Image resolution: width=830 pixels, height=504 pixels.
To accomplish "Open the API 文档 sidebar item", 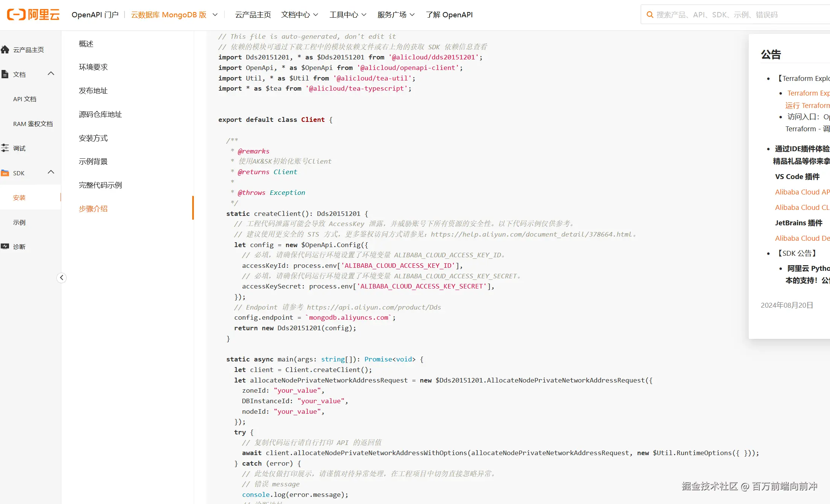I will [x=25, y=99].
